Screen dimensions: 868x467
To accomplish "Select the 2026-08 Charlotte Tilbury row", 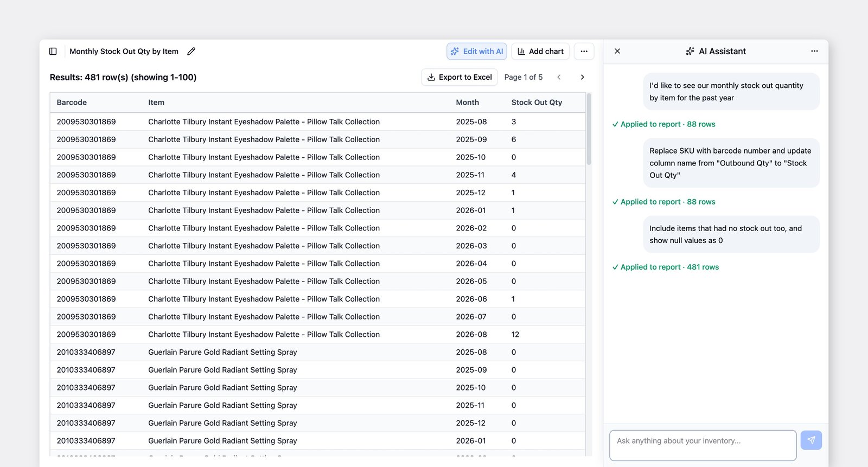I will click(x=317, y=335).
